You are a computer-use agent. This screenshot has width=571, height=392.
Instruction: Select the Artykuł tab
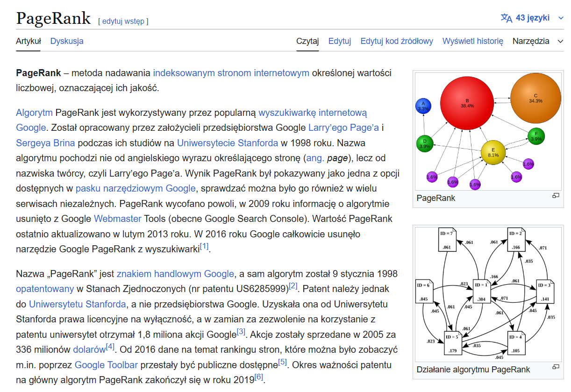(x=28, y=41)
